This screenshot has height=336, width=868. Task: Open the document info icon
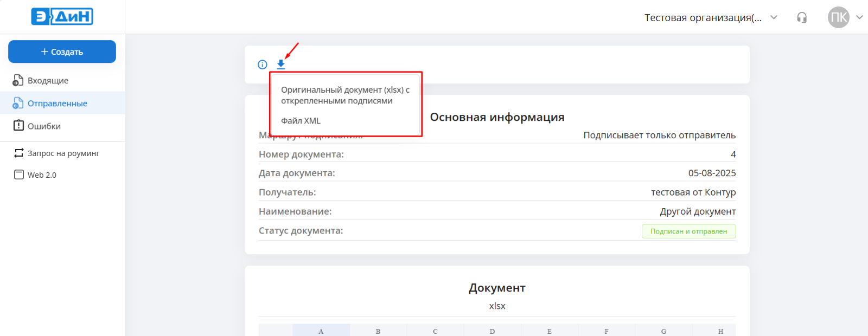(263, 64)
